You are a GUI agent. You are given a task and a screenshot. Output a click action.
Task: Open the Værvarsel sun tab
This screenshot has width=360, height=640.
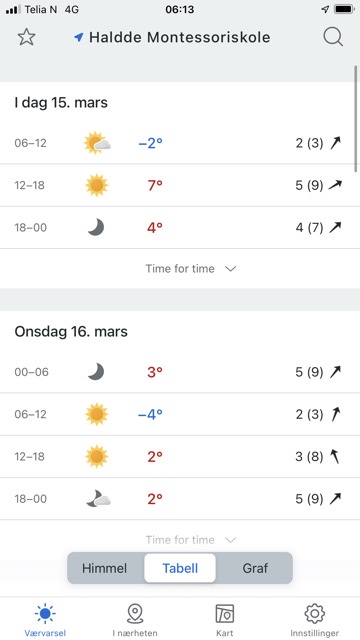click(45, 620)
